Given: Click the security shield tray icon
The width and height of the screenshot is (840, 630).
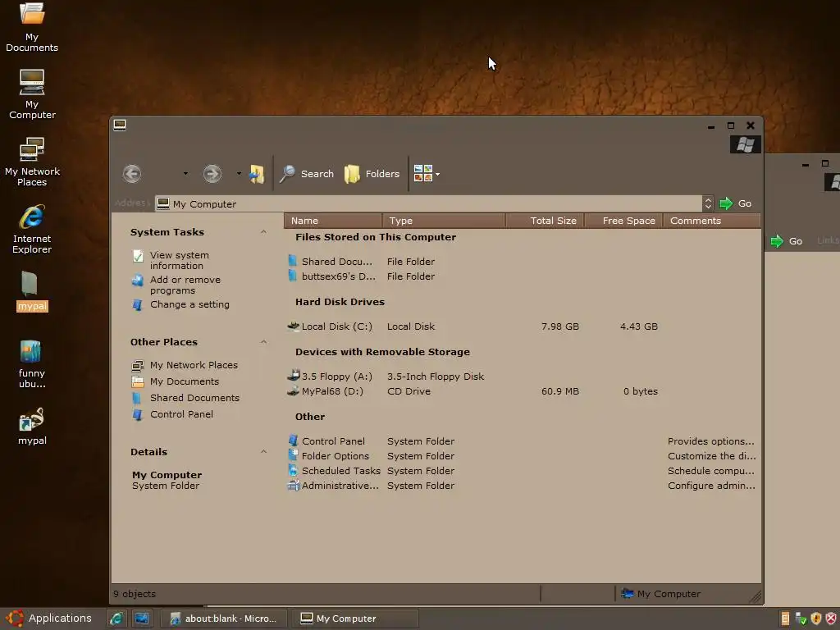Looking at the screenshot, I should (816, 619).
